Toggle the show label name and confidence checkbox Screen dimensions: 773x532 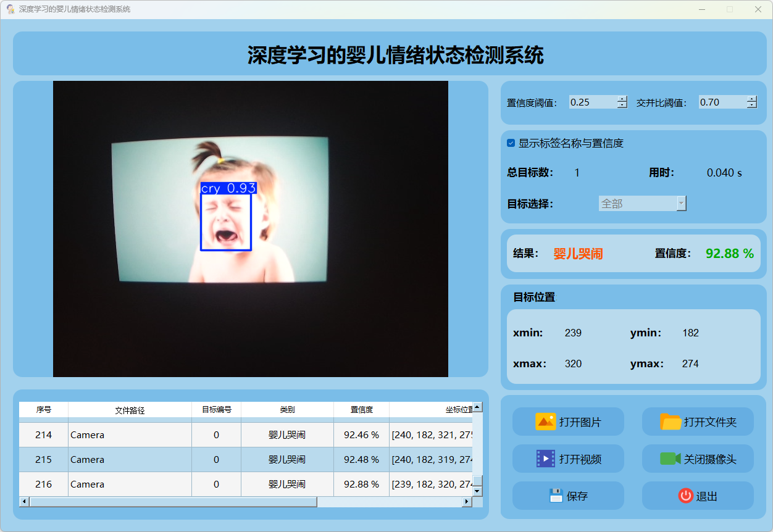pyautogui.click(x=511, y=143)
